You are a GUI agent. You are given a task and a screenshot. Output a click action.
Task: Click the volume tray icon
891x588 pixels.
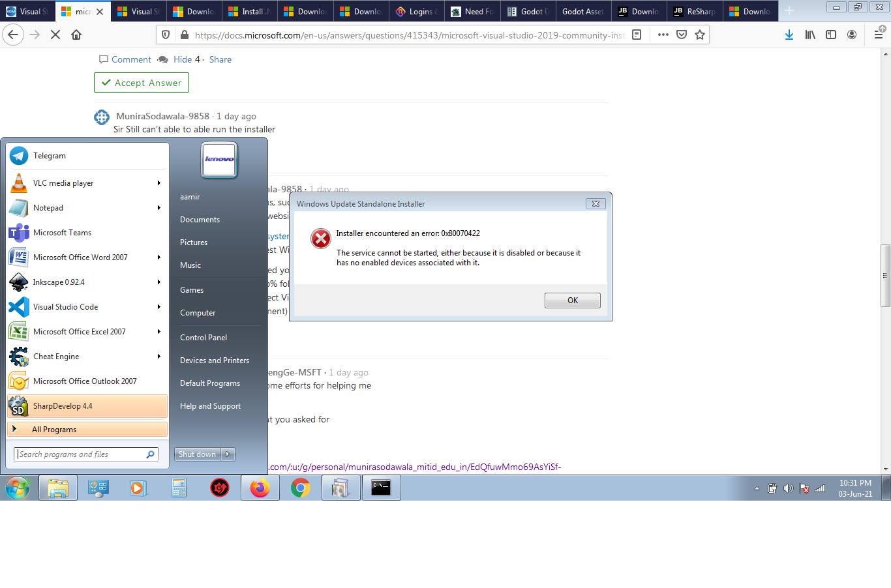click(788, 488)
